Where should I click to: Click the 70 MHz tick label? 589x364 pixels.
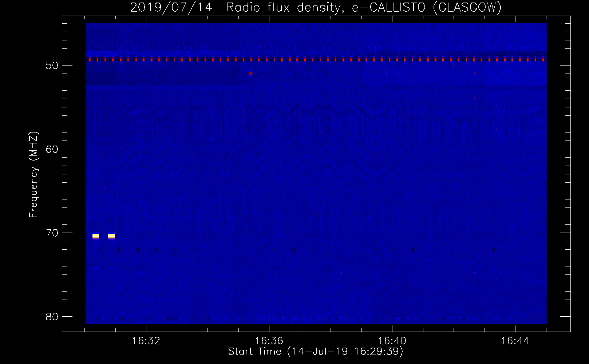coord(52,233)
